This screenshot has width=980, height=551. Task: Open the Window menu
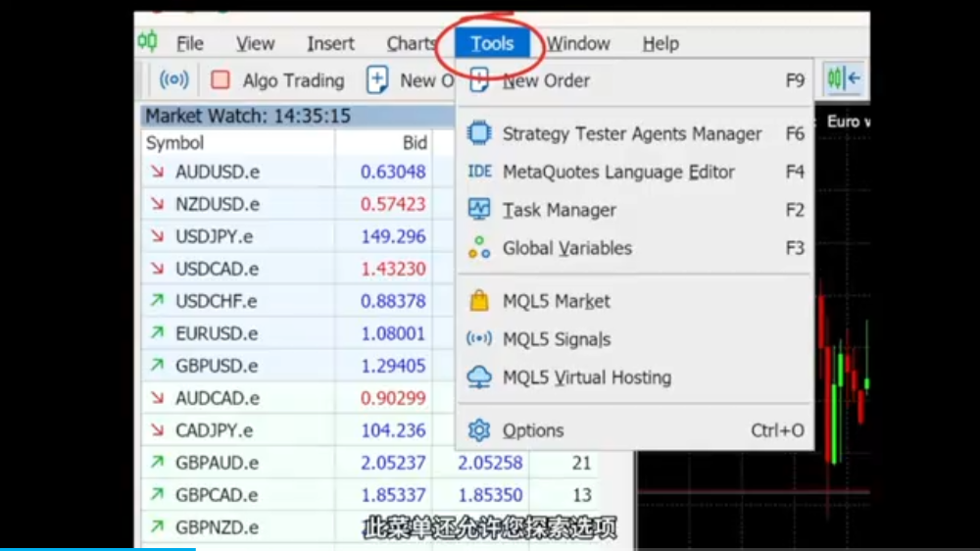(578, 44)
